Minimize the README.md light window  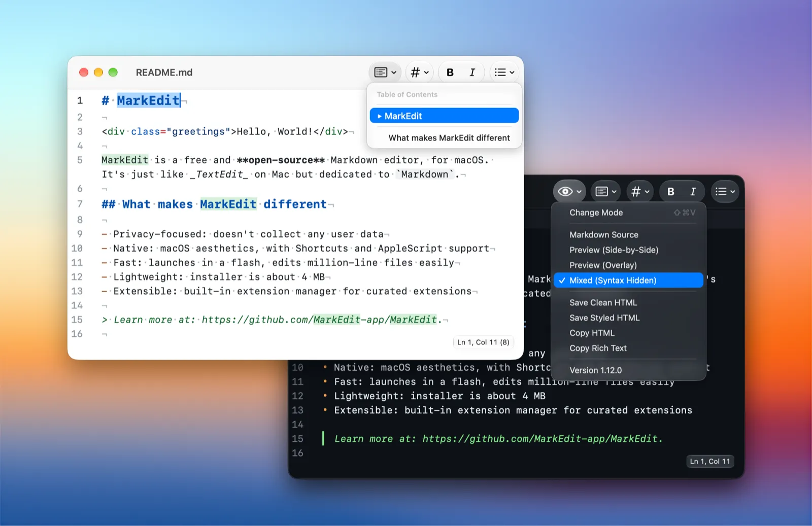pos(98,73)
